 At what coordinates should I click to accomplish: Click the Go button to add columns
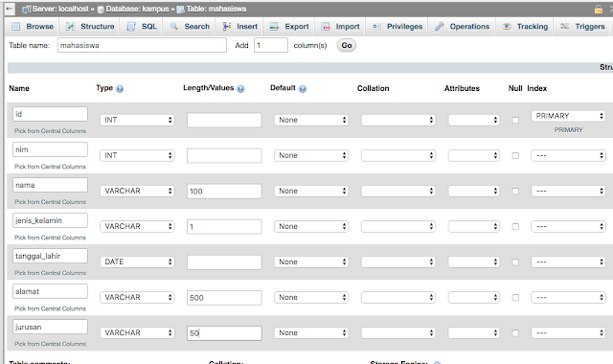(347, 45)
